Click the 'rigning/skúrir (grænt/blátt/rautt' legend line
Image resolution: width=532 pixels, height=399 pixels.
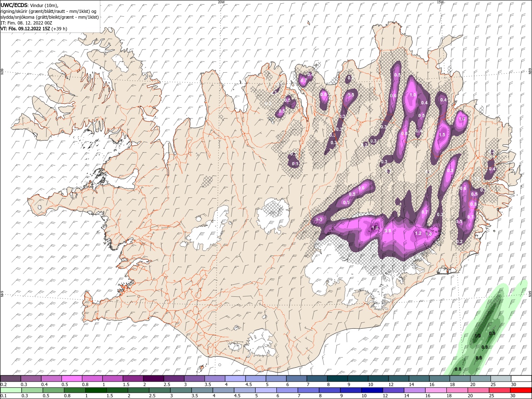(47, 11)
